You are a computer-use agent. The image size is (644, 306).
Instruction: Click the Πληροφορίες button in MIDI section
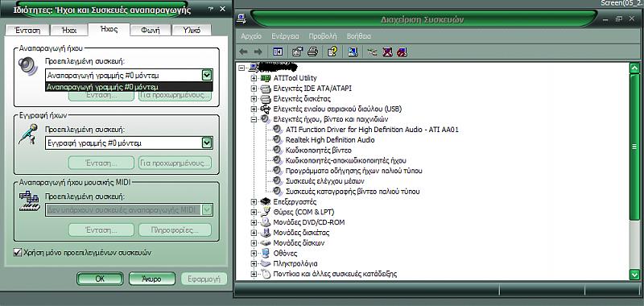(x=175, y=230)
